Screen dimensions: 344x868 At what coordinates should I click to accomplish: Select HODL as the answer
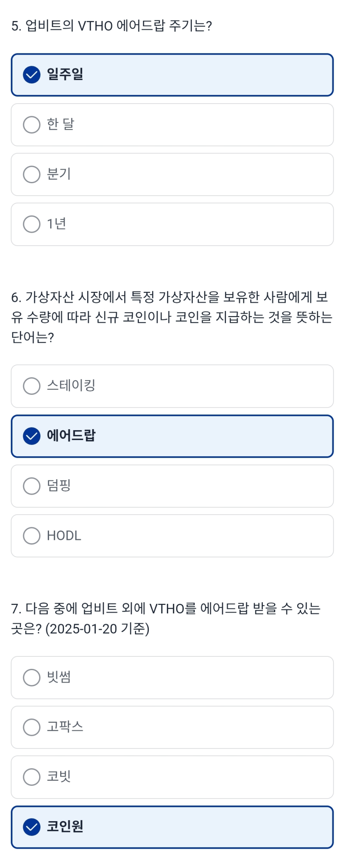point(172,536)
